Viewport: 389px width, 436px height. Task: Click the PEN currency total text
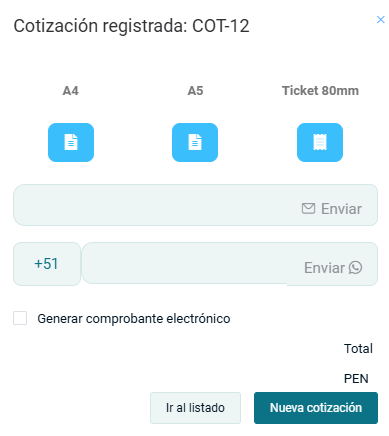[x=356, y=379]
